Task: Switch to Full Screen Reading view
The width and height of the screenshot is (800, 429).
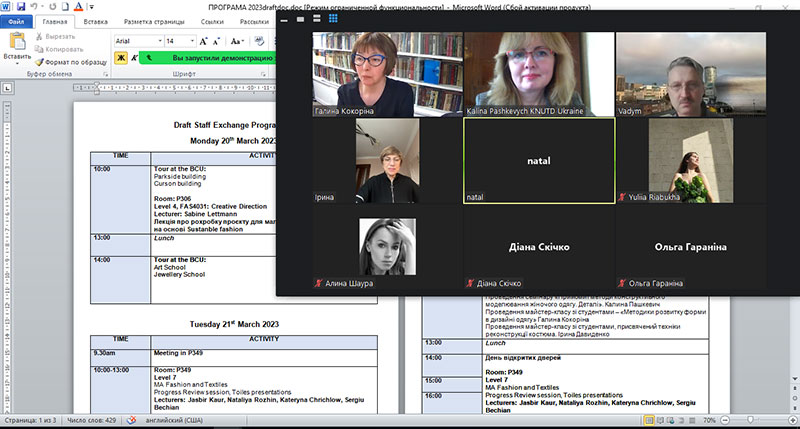Action: pyautogui.click(x=661, y=421)
